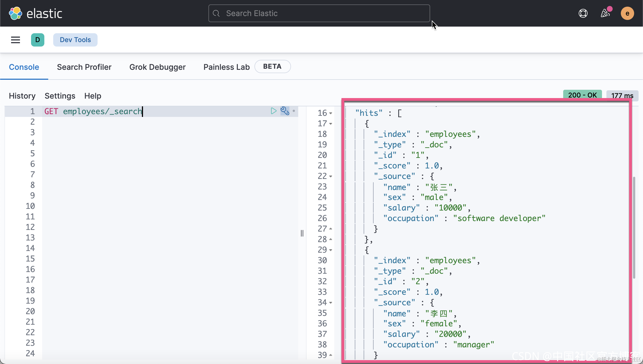The width and height of the screenshot is (643, 364).
Task: Click the Elastic logo icon
Action: coord(16,13)
